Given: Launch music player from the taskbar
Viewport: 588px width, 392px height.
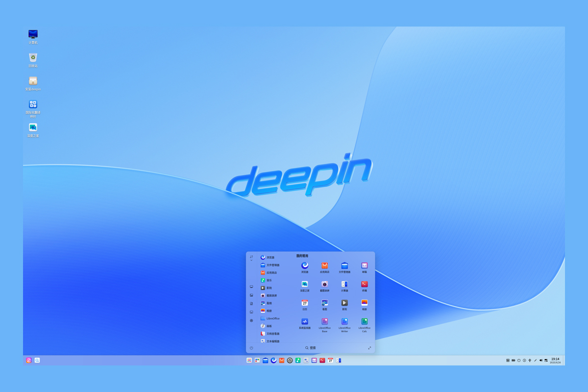Looking at the screenshot, I should (298, 360).
